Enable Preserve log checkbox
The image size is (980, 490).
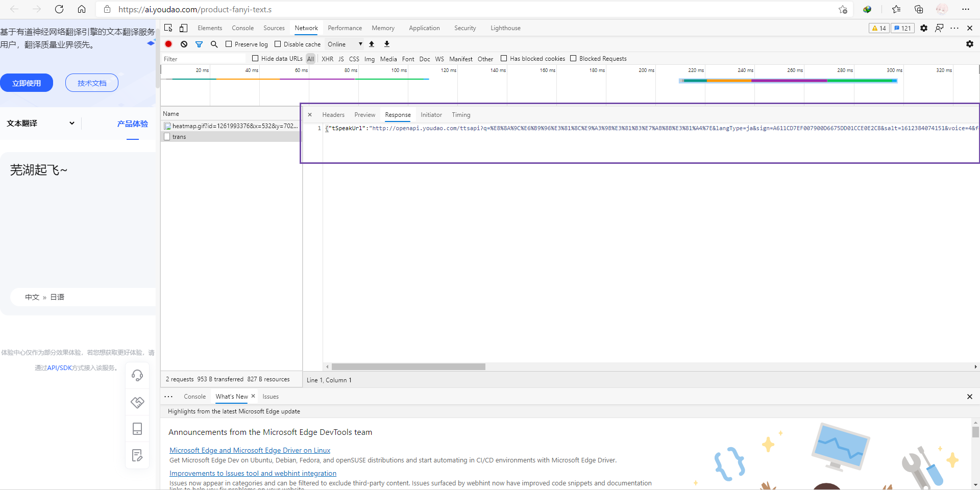pyautogui.click(x=229, y=44)
